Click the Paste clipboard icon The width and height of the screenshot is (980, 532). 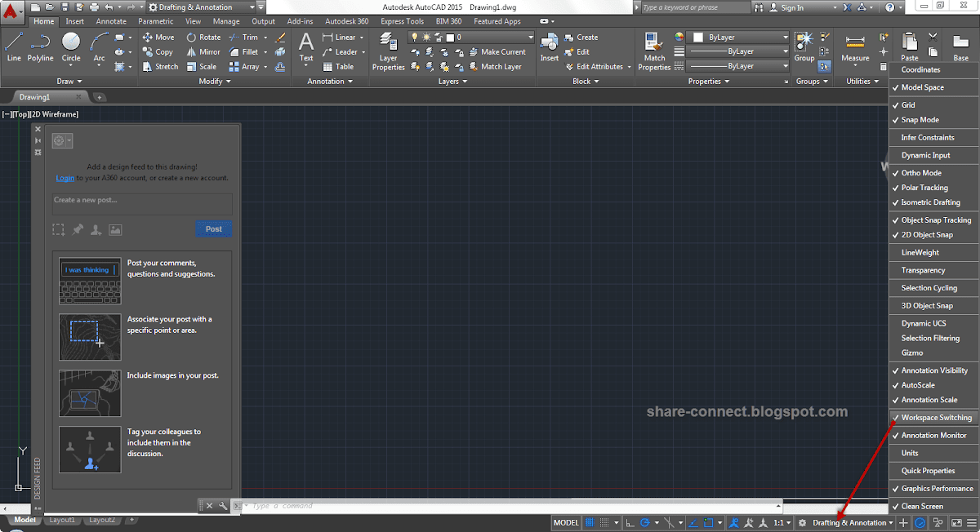click(910, 47)
